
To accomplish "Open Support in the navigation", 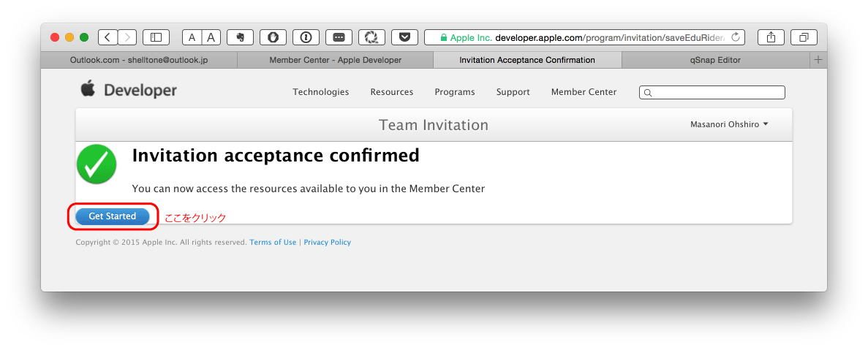I will pyautogui.click(x=513, y=92).
